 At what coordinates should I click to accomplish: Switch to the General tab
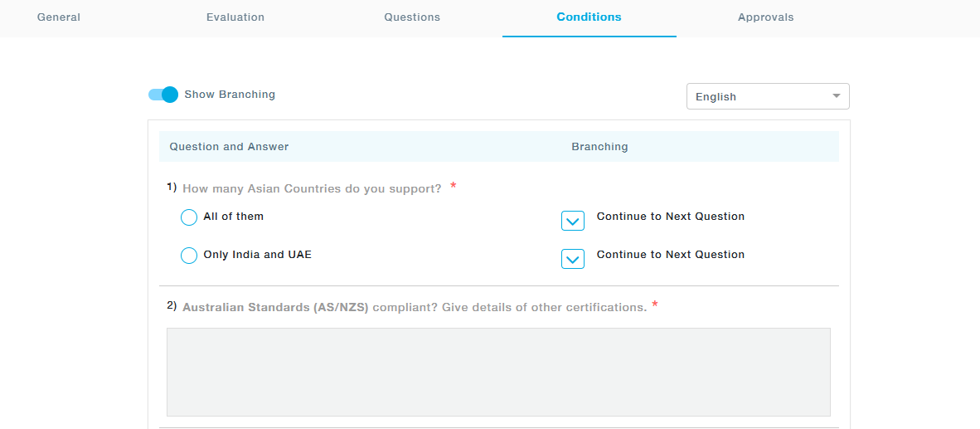tap(59, 17)
